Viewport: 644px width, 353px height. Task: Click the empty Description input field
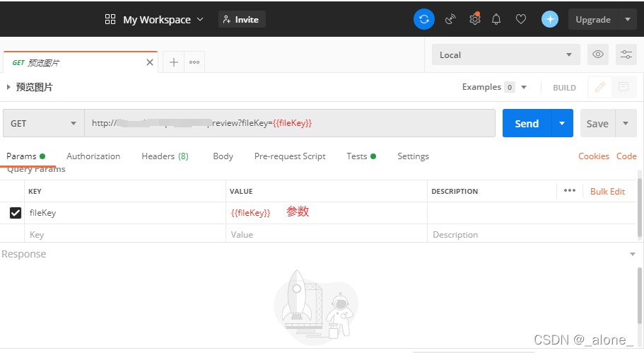click(x=532, y=234)
